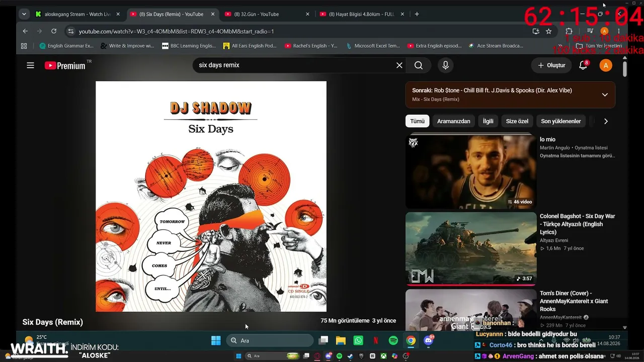This screenshot has height=362, width=644.
Task: Open Ace Stream Broadca... bookmark
Action: coord(496,46)
